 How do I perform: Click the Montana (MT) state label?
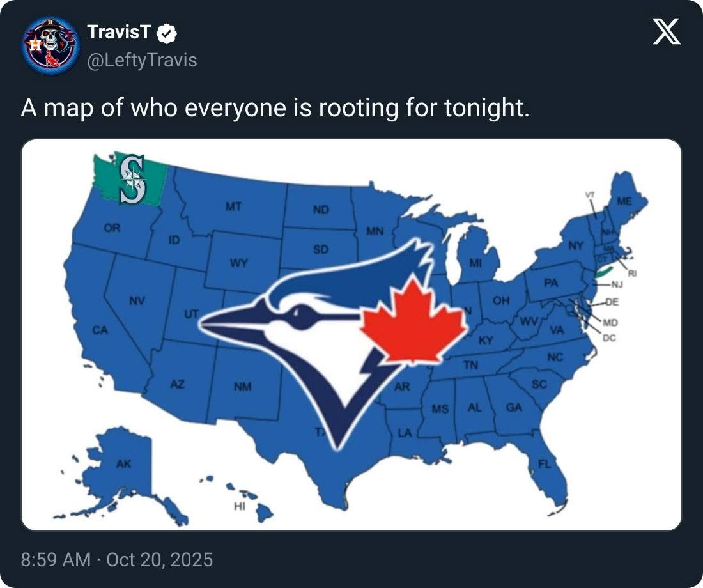pos(233,206)
